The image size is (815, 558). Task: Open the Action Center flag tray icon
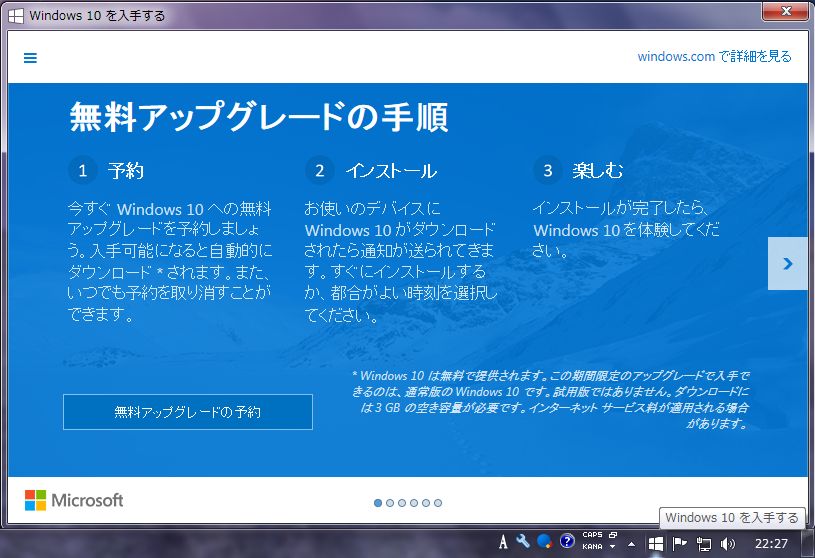679,544
